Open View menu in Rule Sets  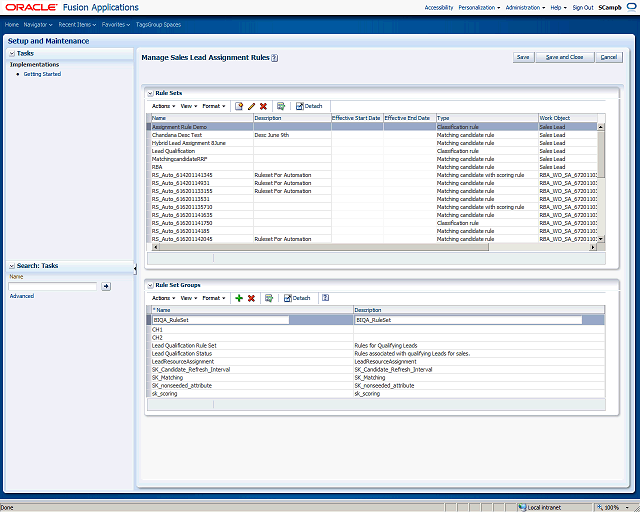[189, 106]
